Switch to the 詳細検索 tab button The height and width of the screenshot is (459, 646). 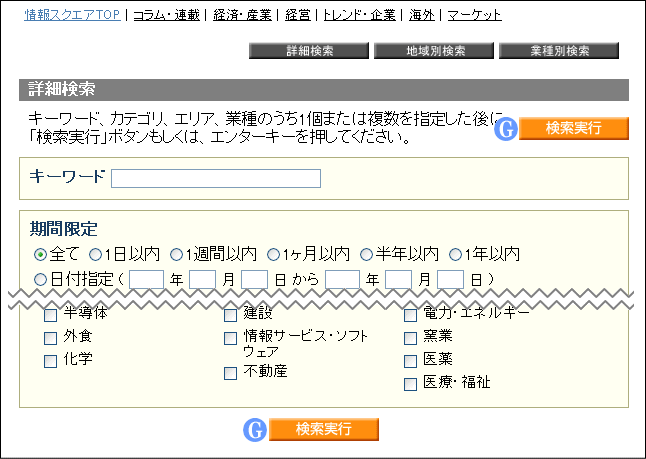[x=309, y=51]
